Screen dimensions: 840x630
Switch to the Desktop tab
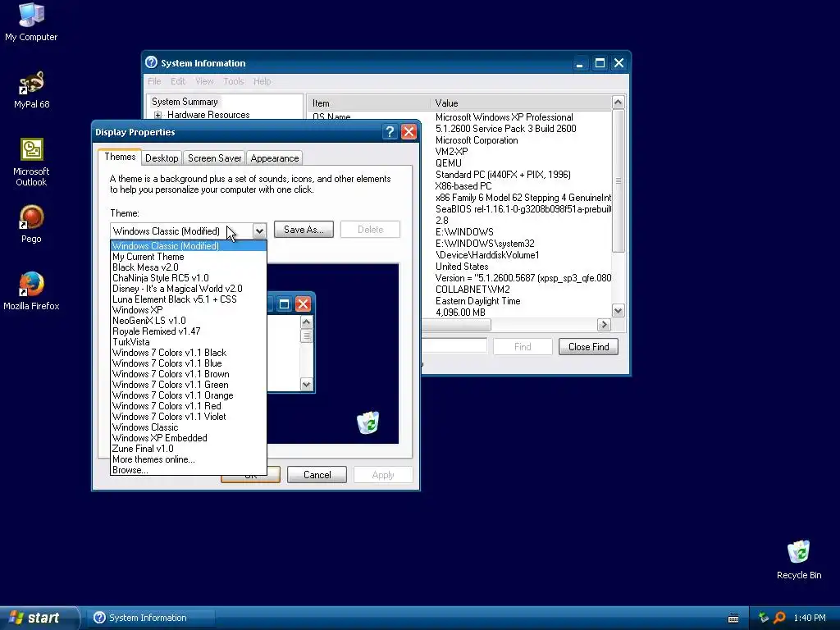pos(162,158)
